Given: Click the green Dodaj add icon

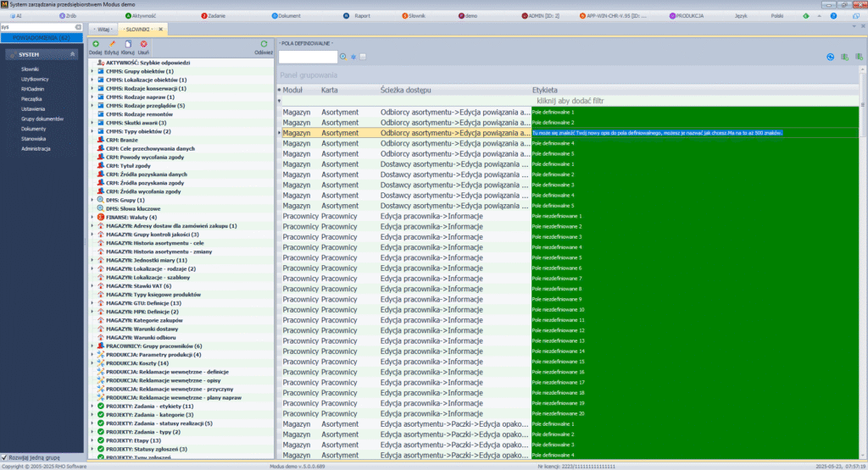Looking at the screenshot, I should [96, 44].
